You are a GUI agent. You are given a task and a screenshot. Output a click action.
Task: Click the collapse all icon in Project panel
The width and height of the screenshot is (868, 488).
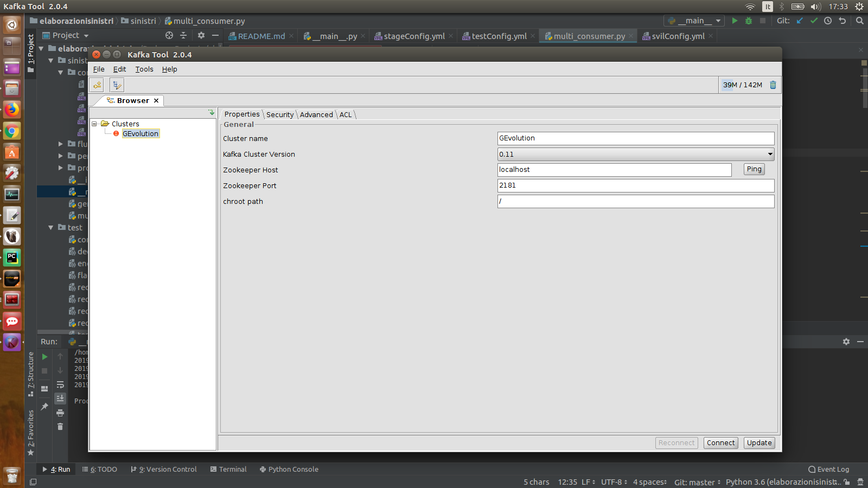tap(183, 35)
